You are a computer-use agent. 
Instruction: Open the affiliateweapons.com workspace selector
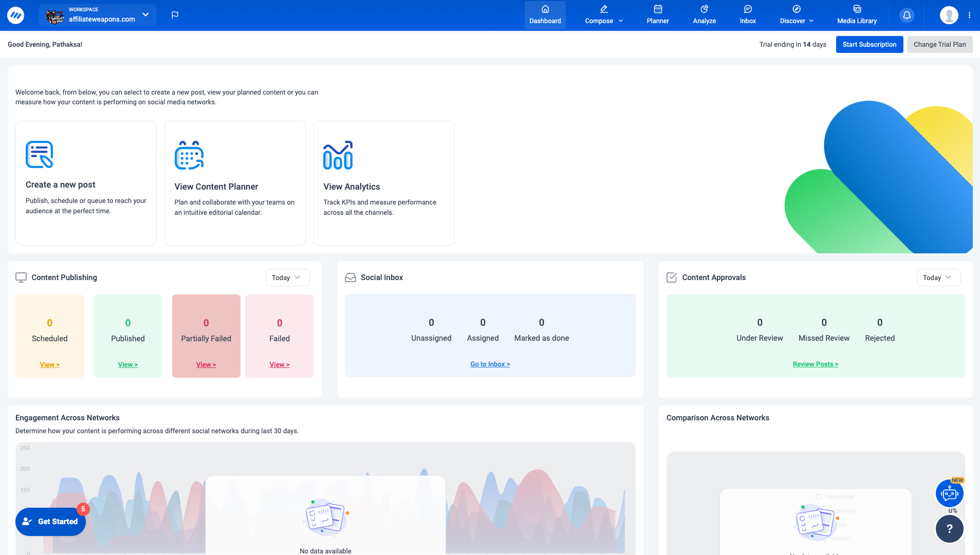tap(98, 15)
